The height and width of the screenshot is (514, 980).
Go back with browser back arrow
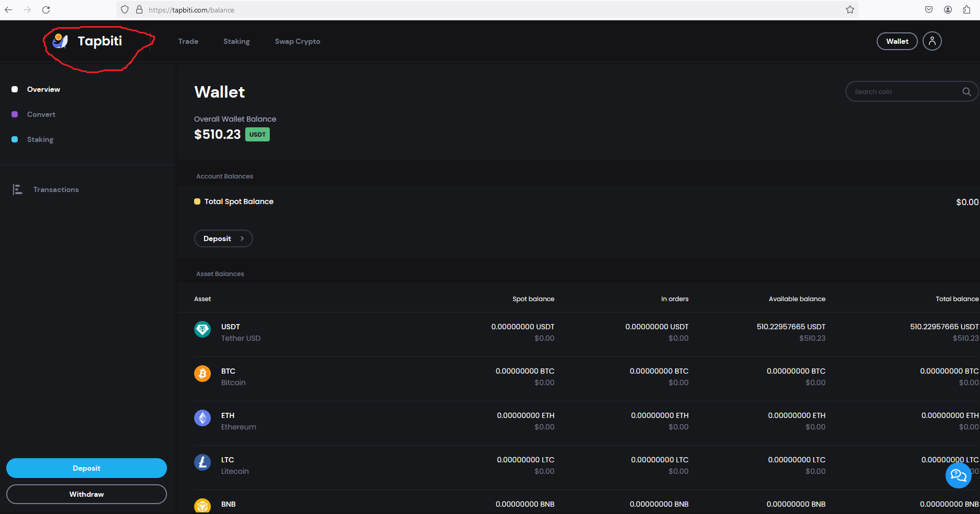pyautogui.click(x=8, y=10)
